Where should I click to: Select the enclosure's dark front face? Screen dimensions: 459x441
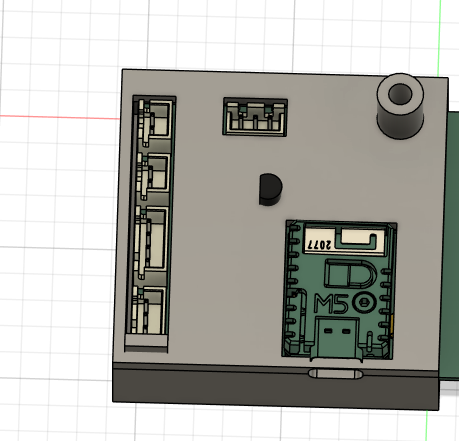[275, 387]
